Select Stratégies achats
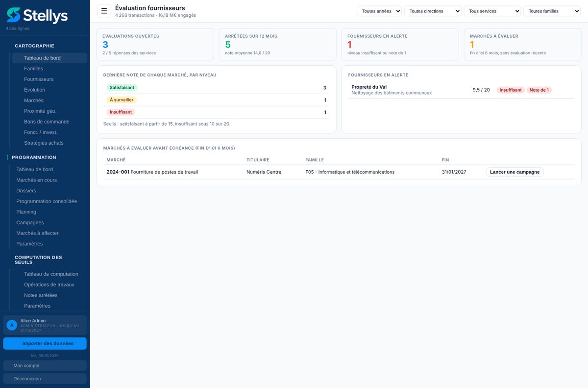Screen dimensions: 588x388 point(49,143)
